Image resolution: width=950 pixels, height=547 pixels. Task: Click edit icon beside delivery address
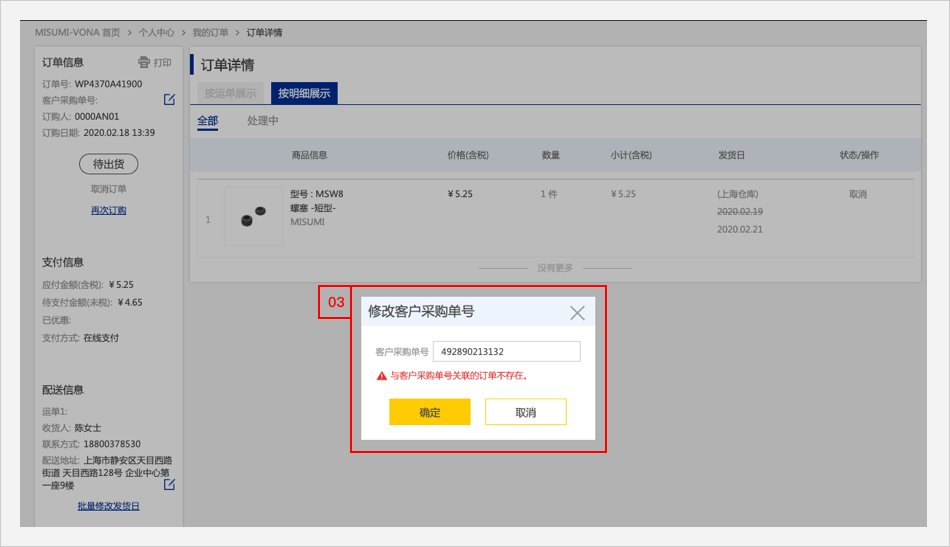pos(169,485)
